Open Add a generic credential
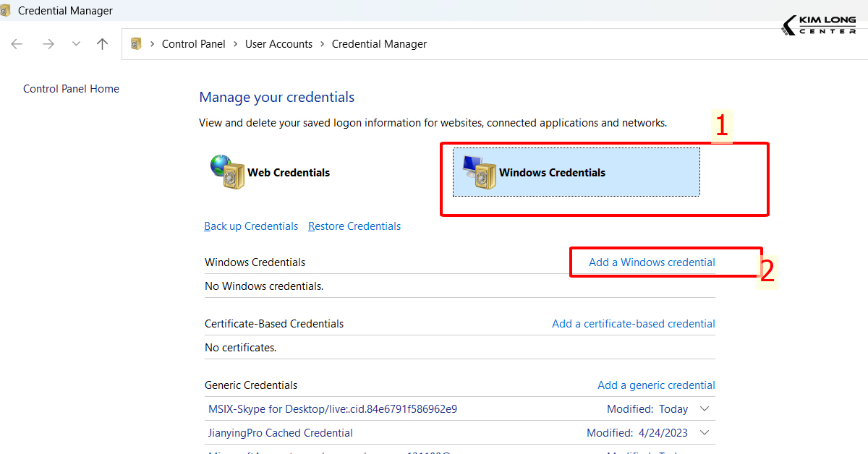Viewport: 868px width, 454px height. (655, 385)
